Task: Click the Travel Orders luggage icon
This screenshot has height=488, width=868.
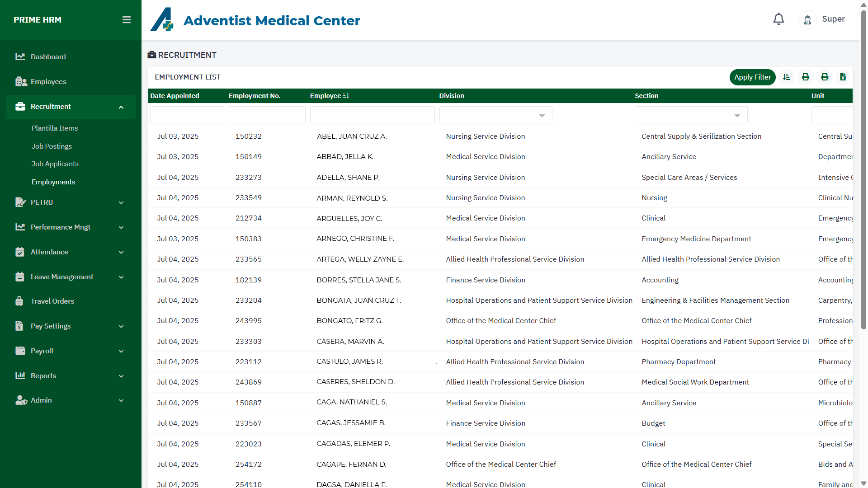Action: [19, 301]
